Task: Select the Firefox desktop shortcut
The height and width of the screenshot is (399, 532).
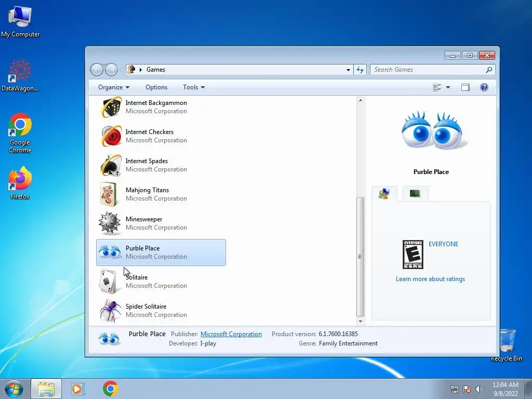Action: coord(20,183)
